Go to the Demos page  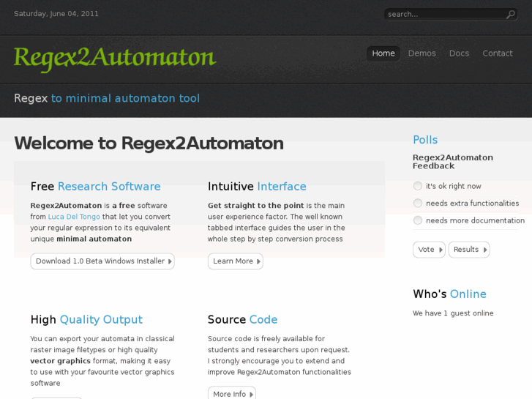point(422,53)
